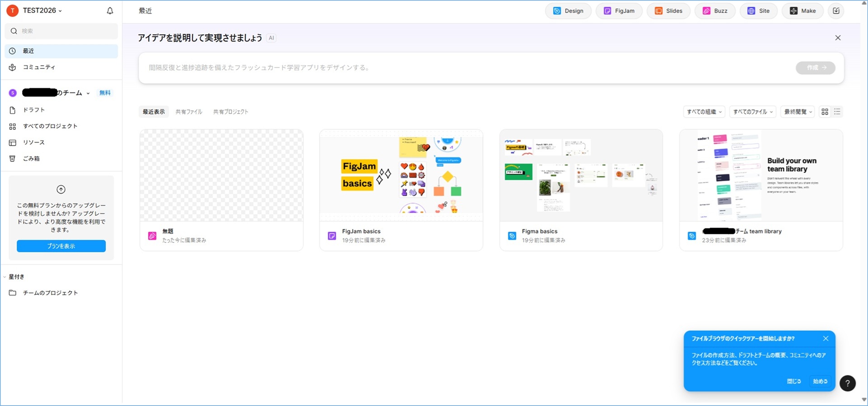This screenshot has height=406, width=868.
Task: Open the Figma basics thumbnail
Action: tap(581, 175)
